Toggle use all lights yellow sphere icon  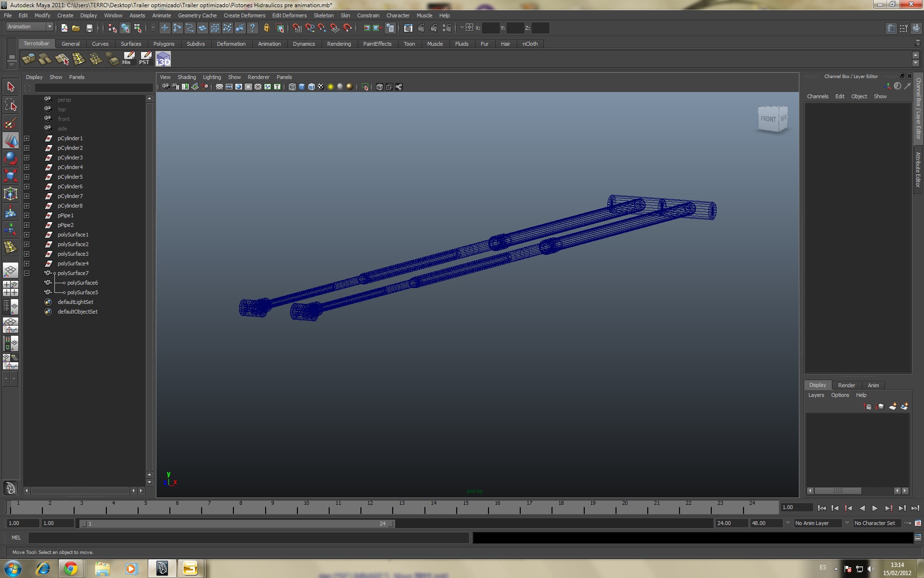(x=331, y=87)
